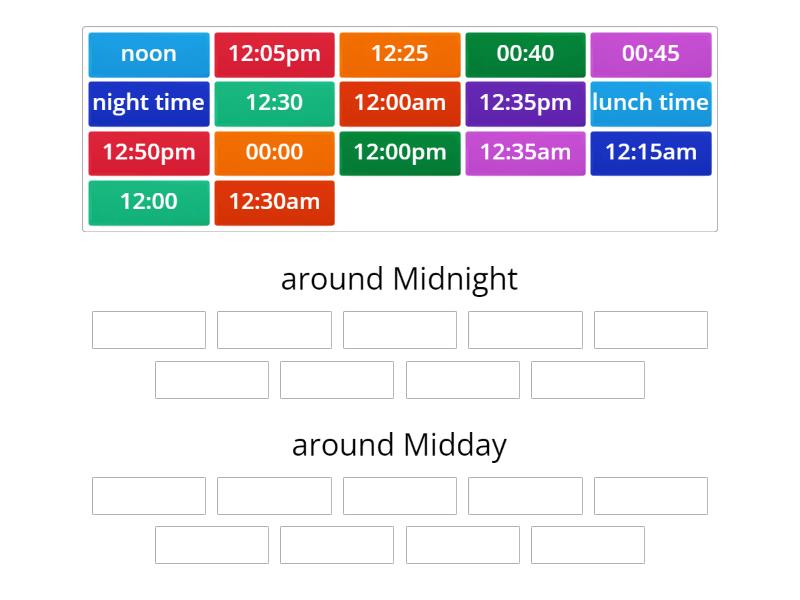Pick the orange "12:25" tile
Screen dimensions: 800x600
(400, 54)
